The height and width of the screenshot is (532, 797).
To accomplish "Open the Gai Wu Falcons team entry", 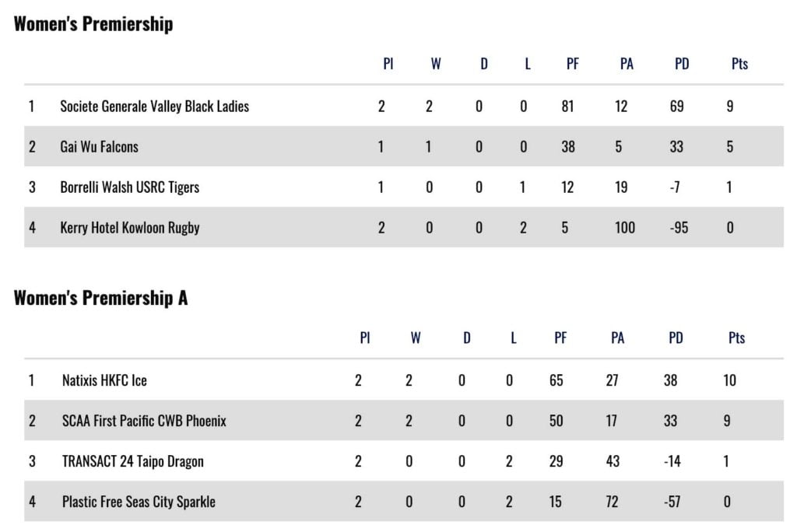I will [x=99, y=147].
